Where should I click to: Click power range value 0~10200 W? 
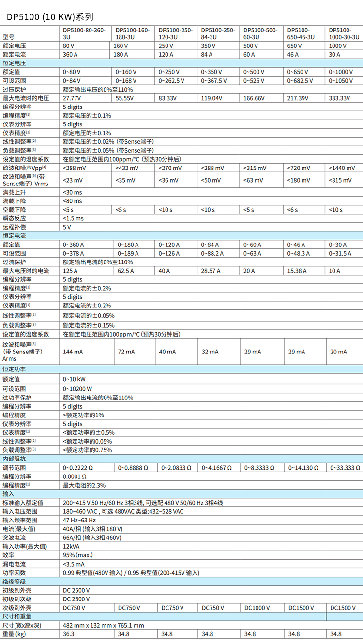point(77,389)
